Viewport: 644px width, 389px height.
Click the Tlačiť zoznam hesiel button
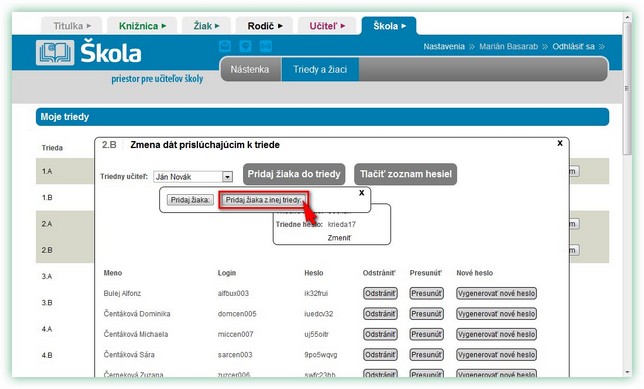click(405, 174)
